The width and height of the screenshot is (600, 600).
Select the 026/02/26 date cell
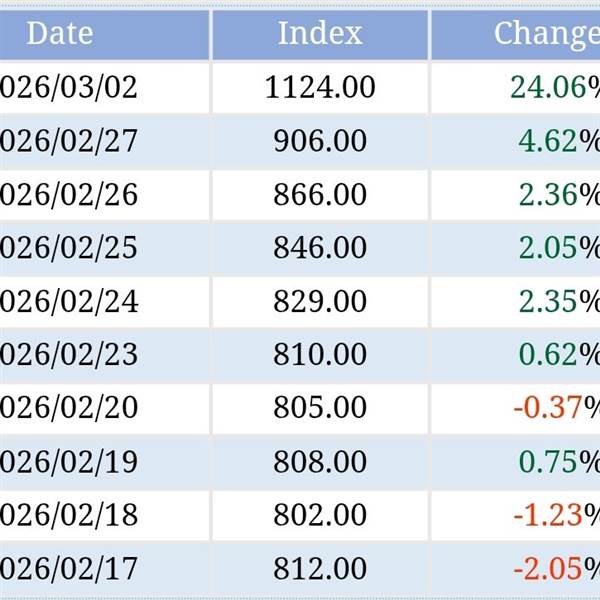[x=68, y=194]
